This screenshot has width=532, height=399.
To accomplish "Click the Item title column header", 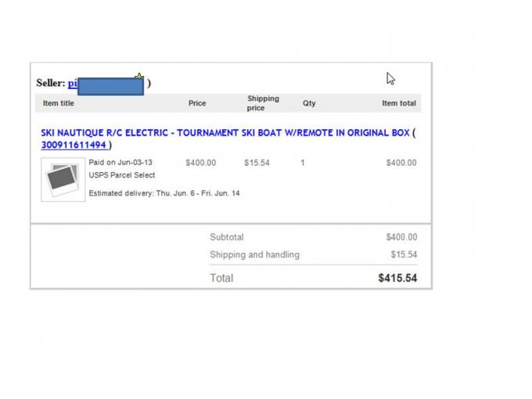I will click(x=59, y=103).
